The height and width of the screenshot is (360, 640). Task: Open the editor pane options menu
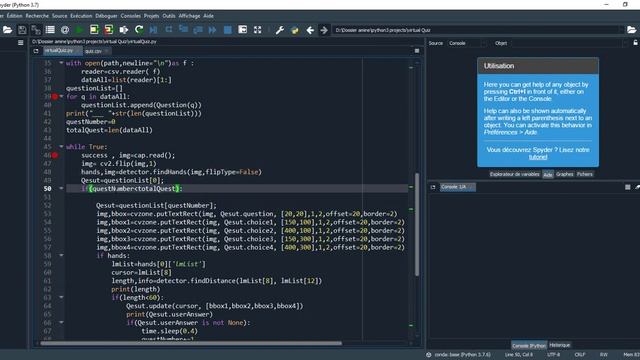coord(417,51)
